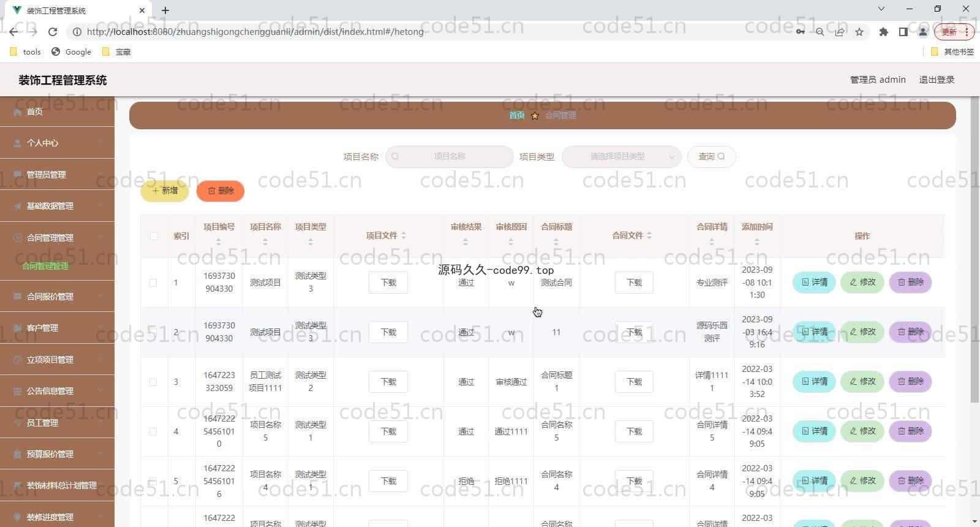Screen dimensions: 980x527
Task: Click the browser address bar URL
Action: (255, 32)
